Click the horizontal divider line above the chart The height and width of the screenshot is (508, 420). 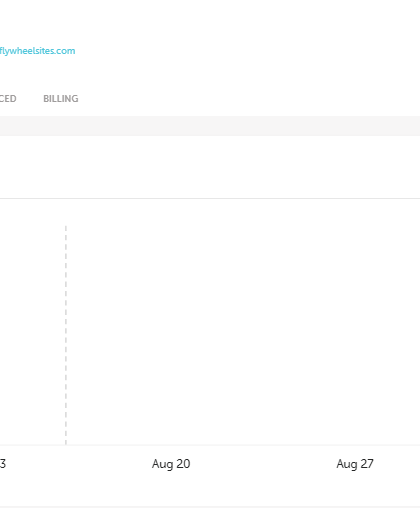(210, 198)
